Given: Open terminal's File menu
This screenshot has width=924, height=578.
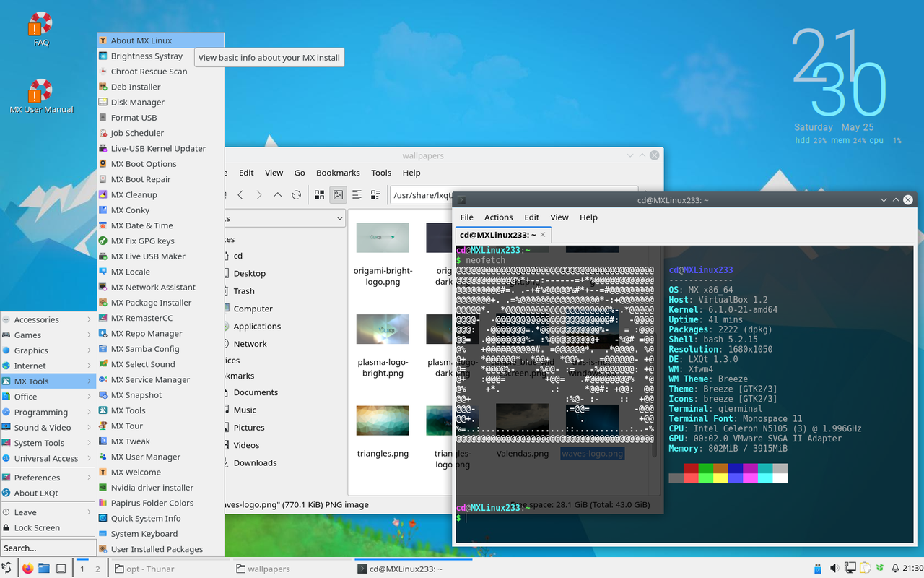Looking at the screenshot, I should 467,217.
